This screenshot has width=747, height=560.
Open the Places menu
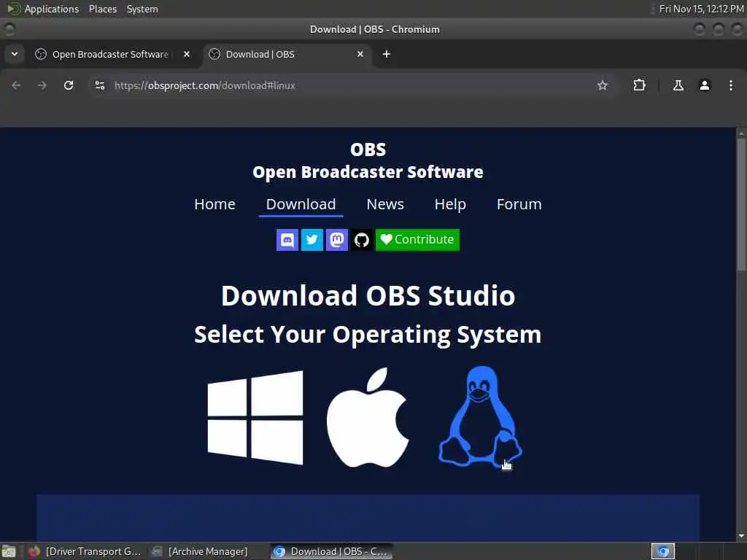point(103,9)
